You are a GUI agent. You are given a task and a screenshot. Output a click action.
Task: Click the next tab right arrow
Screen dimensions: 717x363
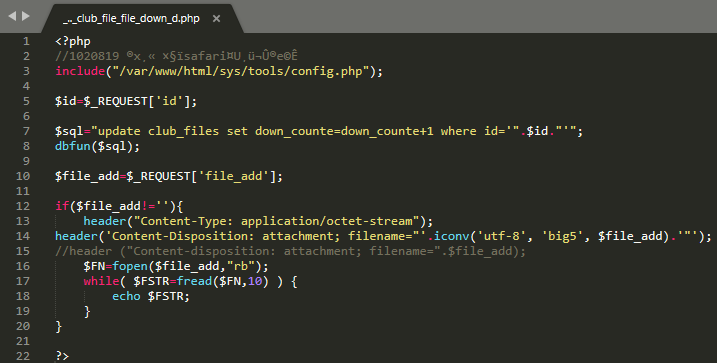point(26,16)
